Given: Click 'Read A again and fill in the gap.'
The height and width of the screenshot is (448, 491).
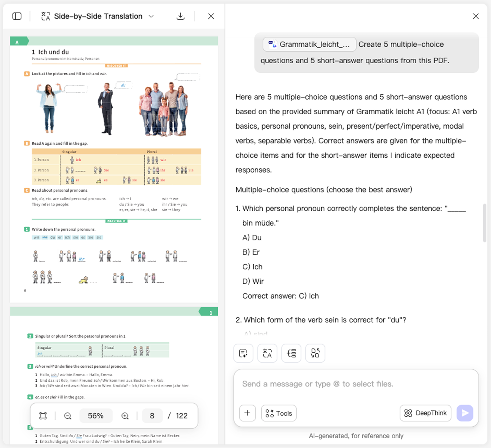Looking at the screenshot, I should (60, 144).
